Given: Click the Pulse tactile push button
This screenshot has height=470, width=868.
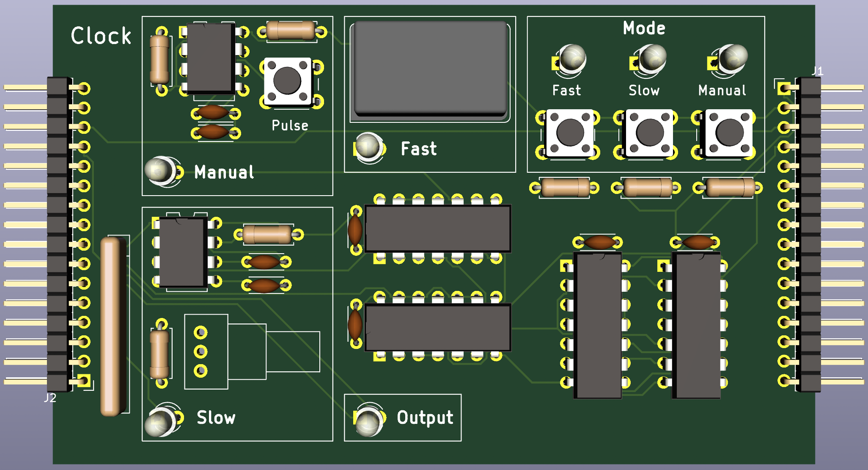Looking at the screenshot, I should point(288,81).
